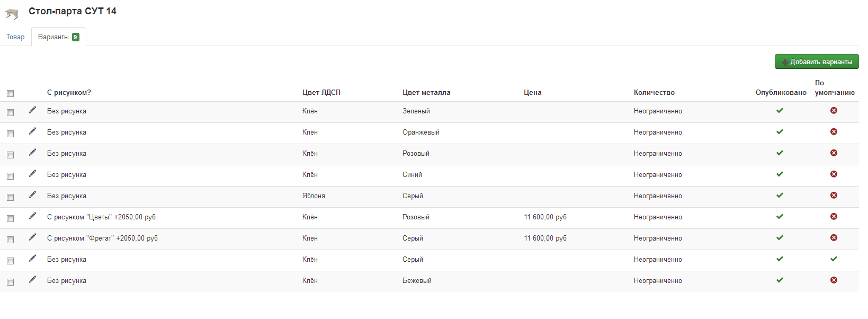The width and height of the screenshot is (868, 319).
Task: Unpublish the Бежевый variant via green checkmark
Action: pos(780,280)
